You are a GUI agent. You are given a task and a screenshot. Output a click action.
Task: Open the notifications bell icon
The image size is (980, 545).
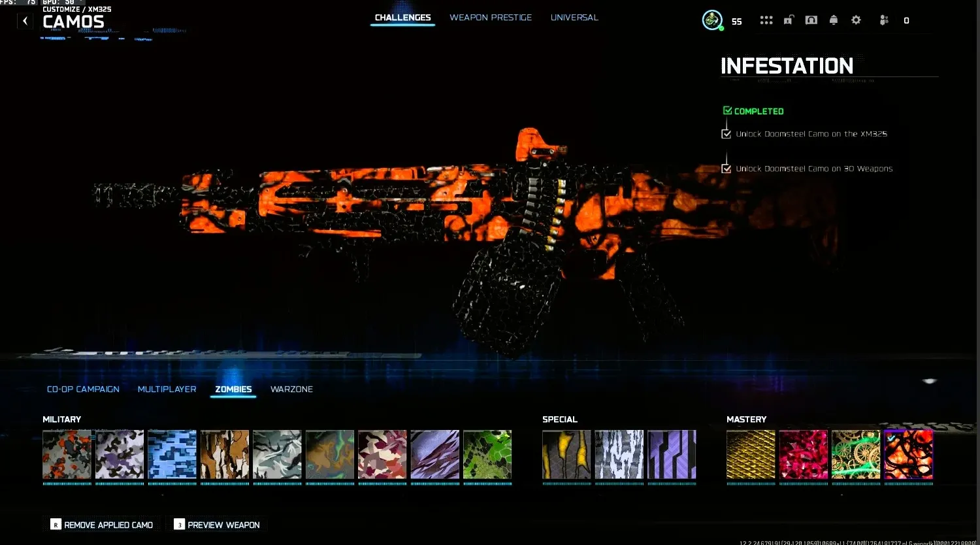[x=834, y=20]
